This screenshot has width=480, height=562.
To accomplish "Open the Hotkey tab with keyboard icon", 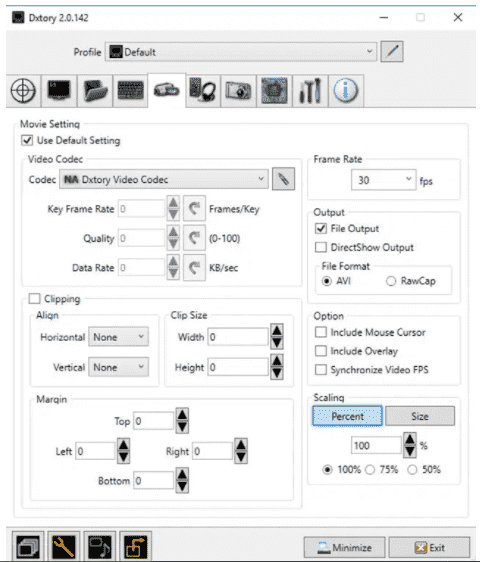I will point(130,91).
